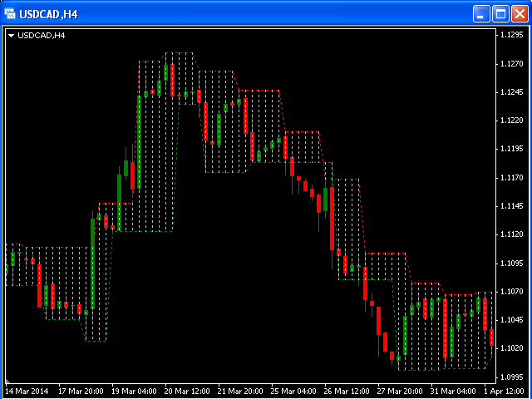Click the USDCAD,H4 window title text
532x399 pixels.
(48, 14)
